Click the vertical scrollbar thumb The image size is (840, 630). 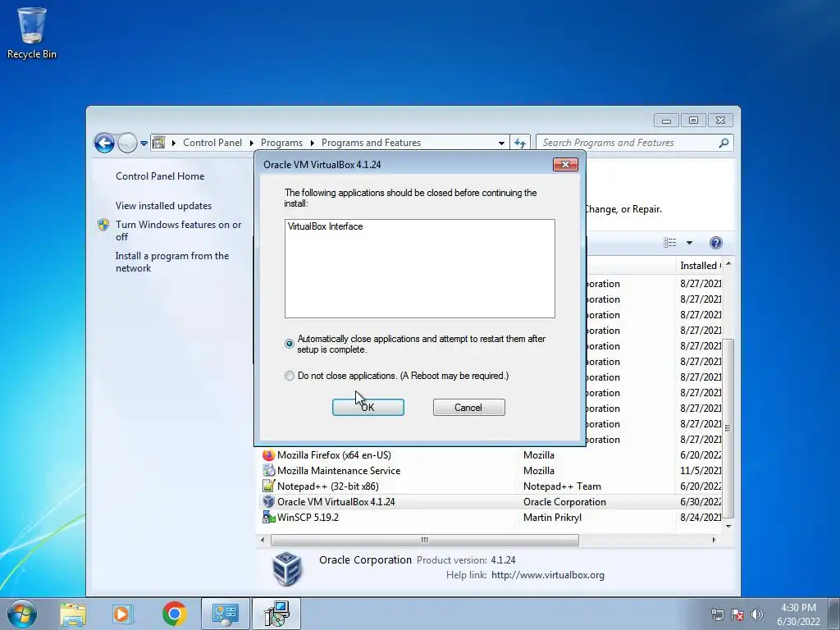[x=728, y=428]
